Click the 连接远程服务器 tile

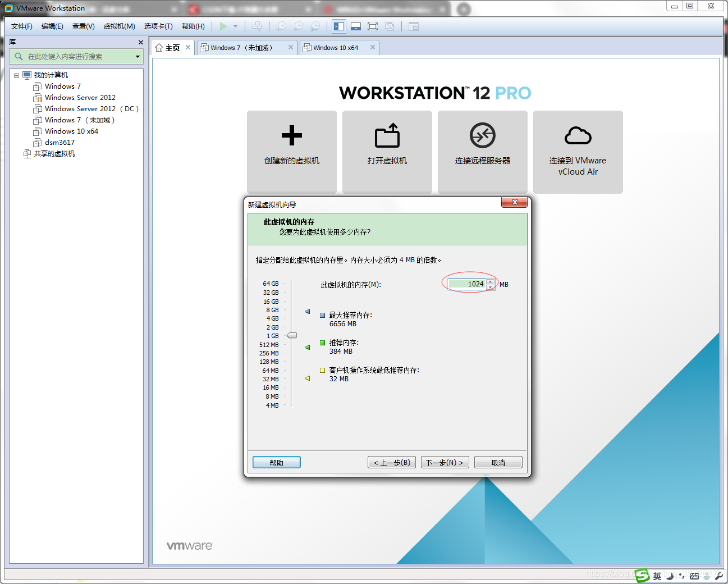483,152
